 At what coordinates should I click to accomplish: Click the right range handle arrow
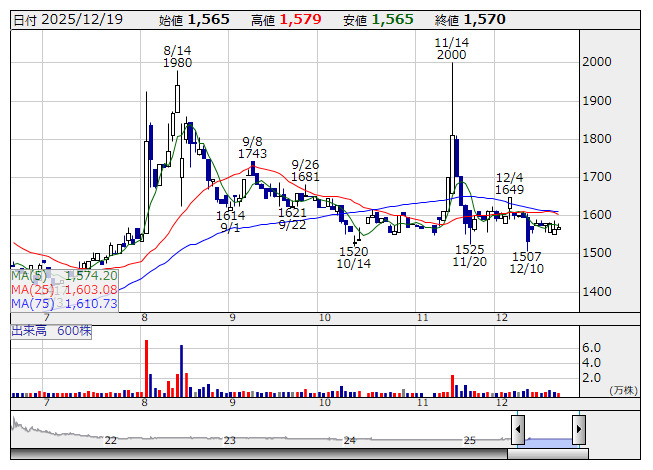(x=578, y=430)
